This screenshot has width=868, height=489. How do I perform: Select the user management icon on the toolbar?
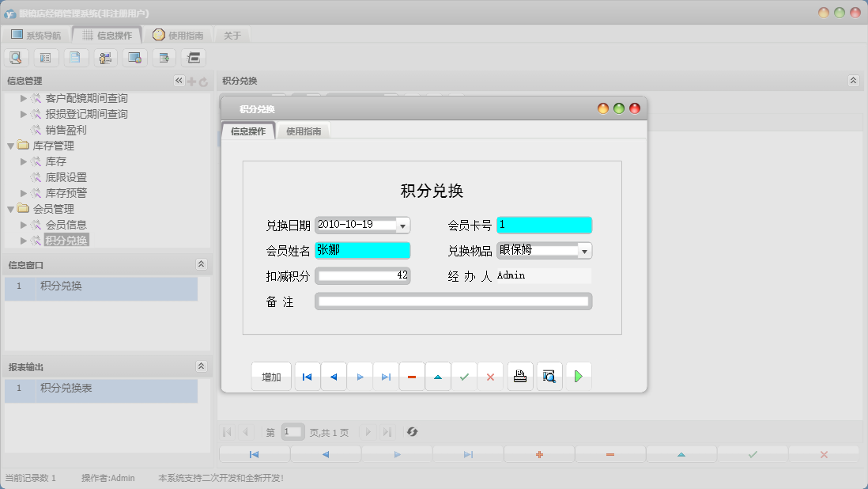[104, 57]
